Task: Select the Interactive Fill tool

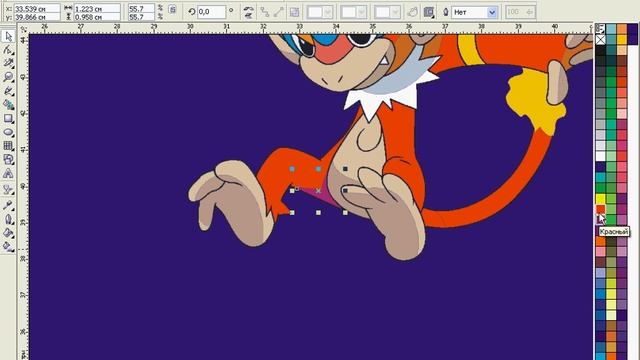Action: click(x=8, y=246)
